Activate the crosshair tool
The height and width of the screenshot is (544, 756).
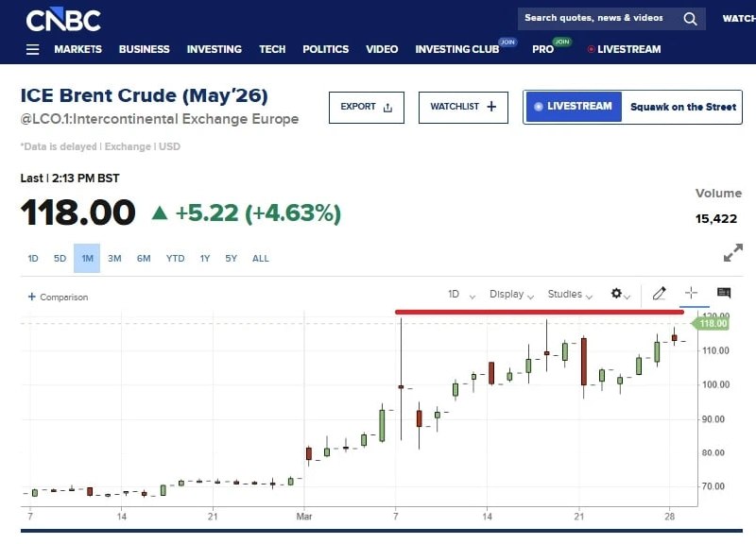tap(691, 295)
